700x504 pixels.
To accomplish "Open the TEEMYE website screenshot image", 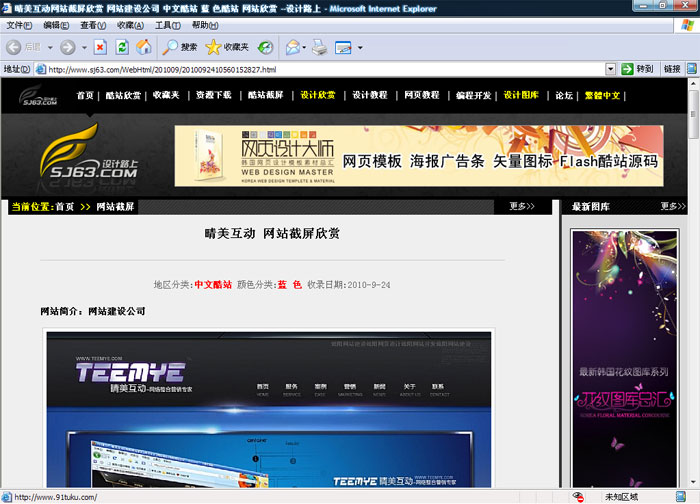I will coord(269,410).
